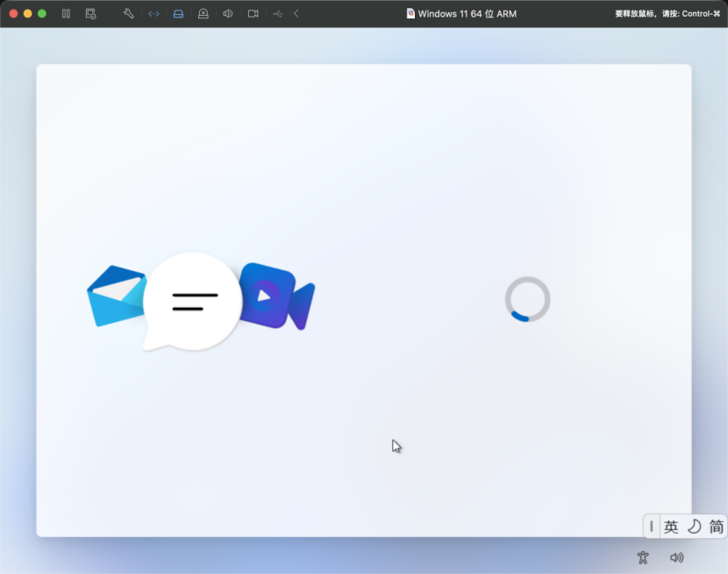
Task: Toggle half-width moon icon in IME bar
Action: point(694,527)
